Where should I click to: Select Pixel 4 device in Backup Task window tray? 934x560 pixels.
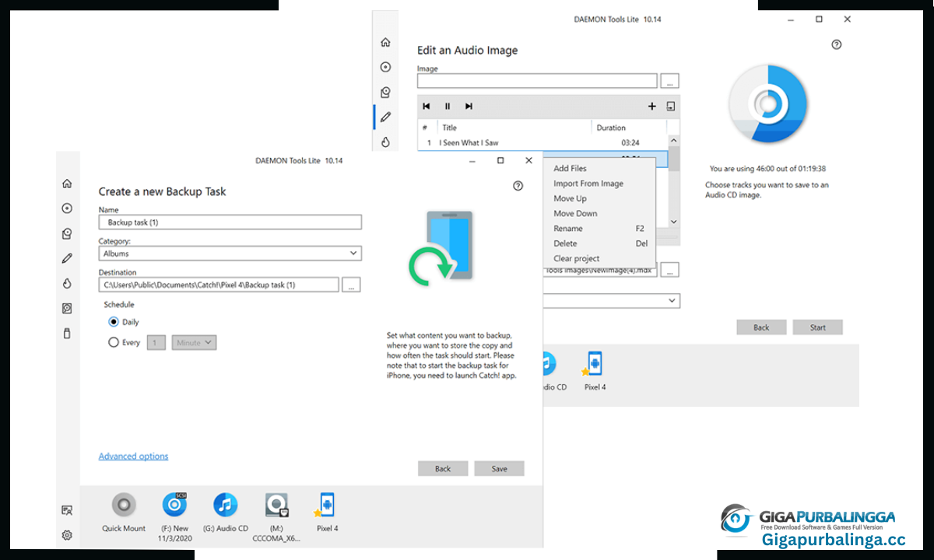pyautogui.click(x=326, y=506)
